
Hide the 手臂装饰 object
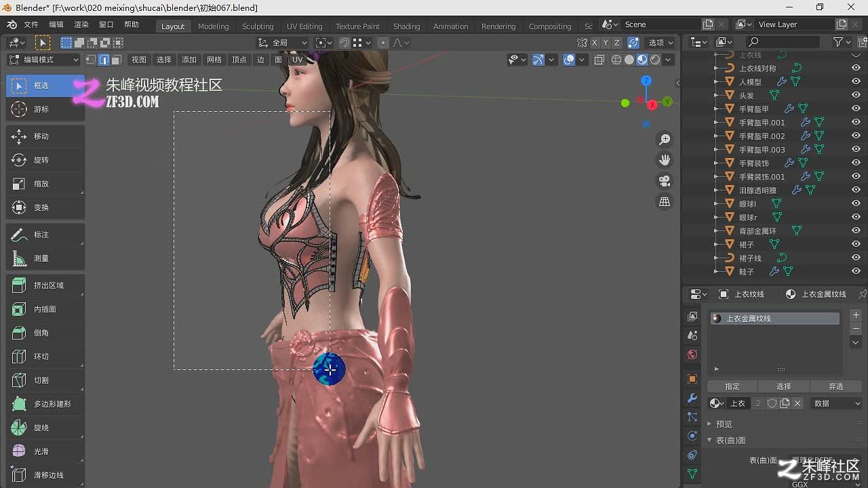point(856,163)
